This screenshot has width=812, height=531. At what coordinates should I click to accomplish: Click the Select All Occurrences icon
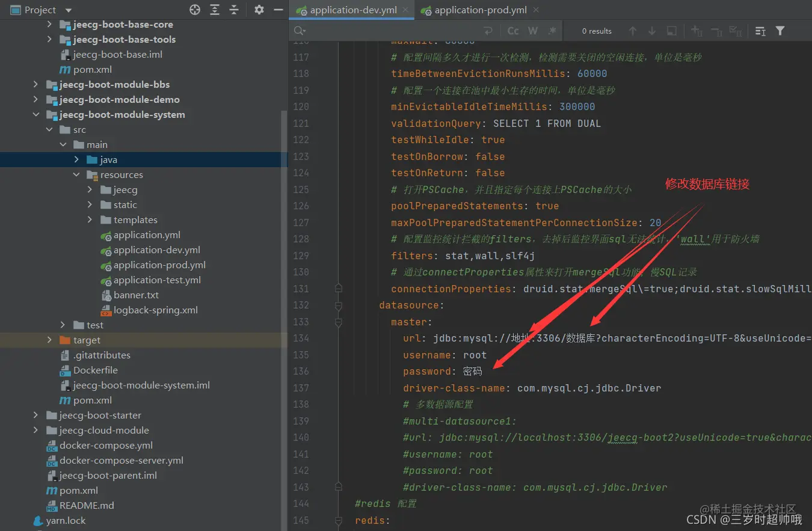click(x=735, y=31)
